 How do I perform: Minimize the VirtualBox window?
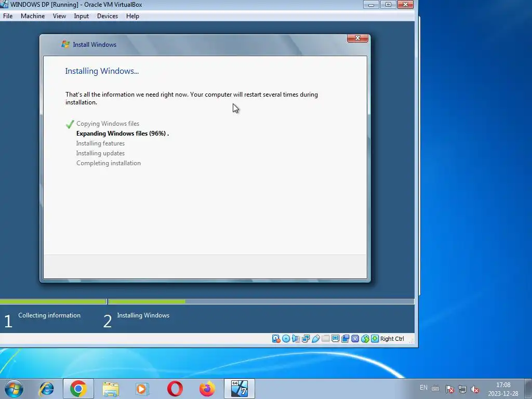click(x=371, y=4)
